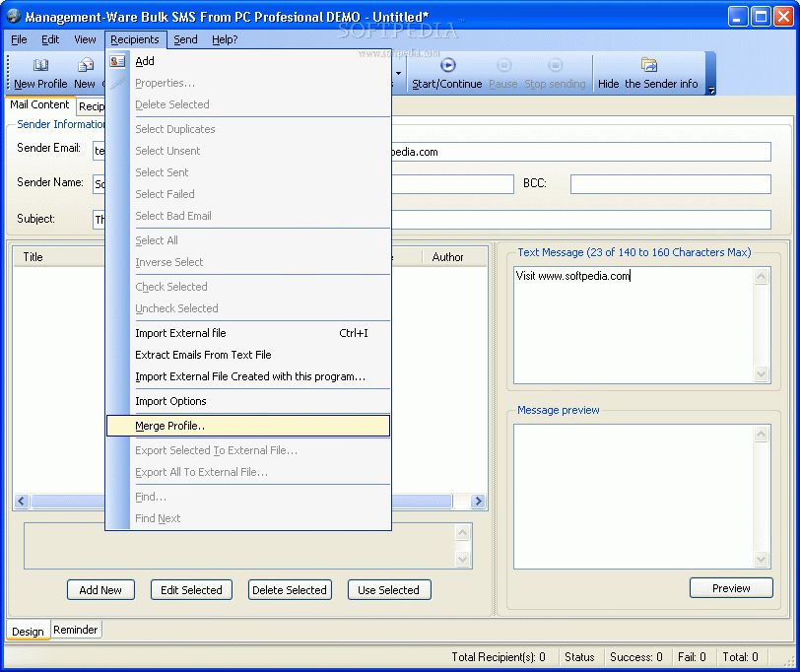800x672 pixels.
Task: Select Extract Emails From Text File
Action: point(248,355)
